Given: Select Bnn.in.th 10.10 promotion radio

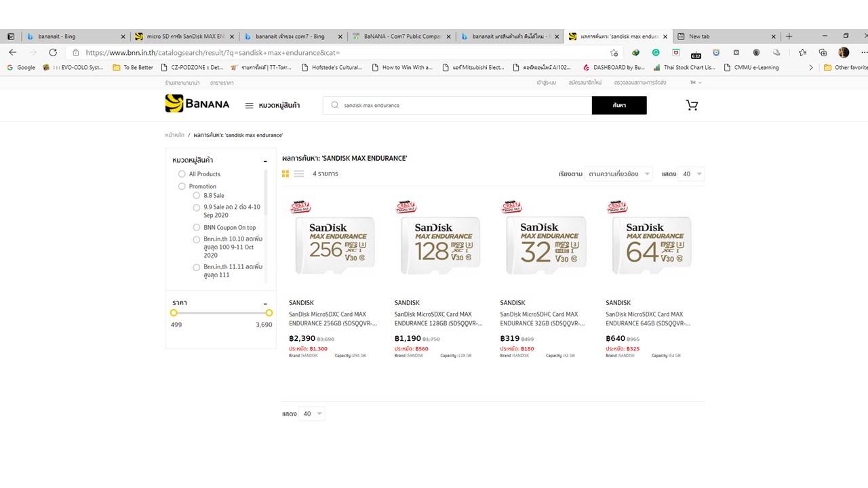Looking at the screenshot, I should (197, 239).
